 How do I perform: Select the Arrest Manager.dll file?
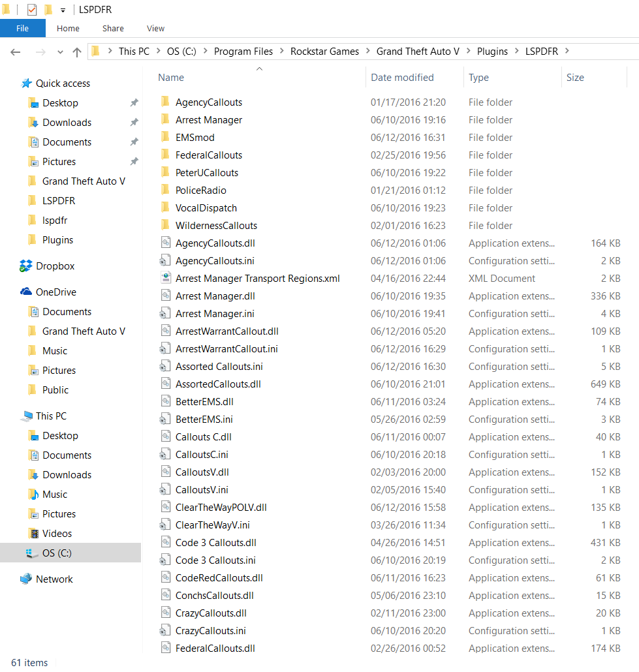(215, 296)
